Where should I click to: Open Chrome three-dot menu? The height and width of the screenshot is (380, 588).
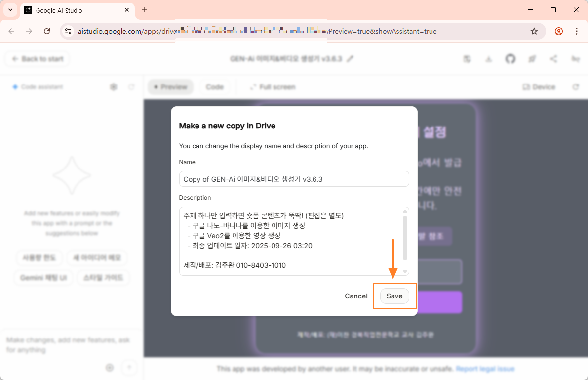click(x=577, y=31)
